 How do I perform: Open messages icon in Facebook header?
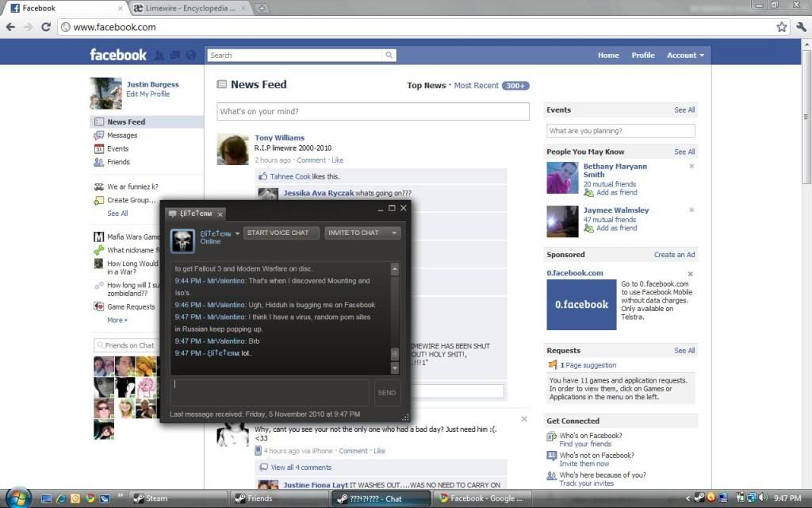click(175, 55)
